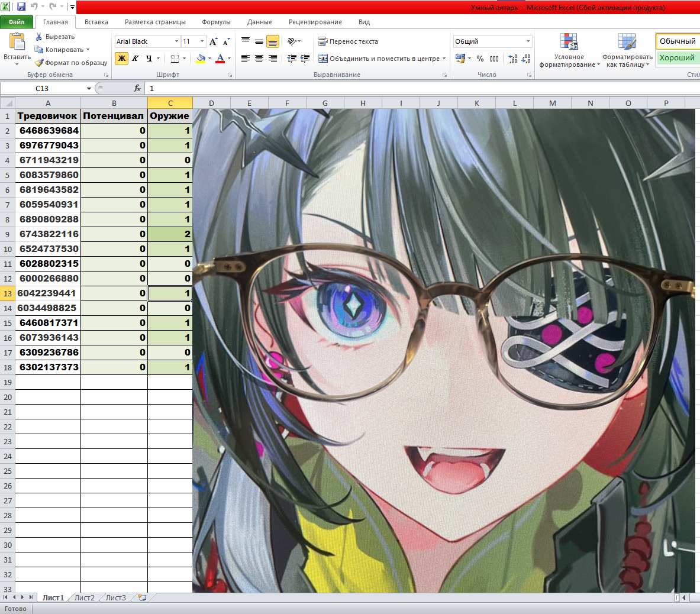700x614 pixels.
Task: Open Форматировать как таблицу dropdown
Action: 627,50
